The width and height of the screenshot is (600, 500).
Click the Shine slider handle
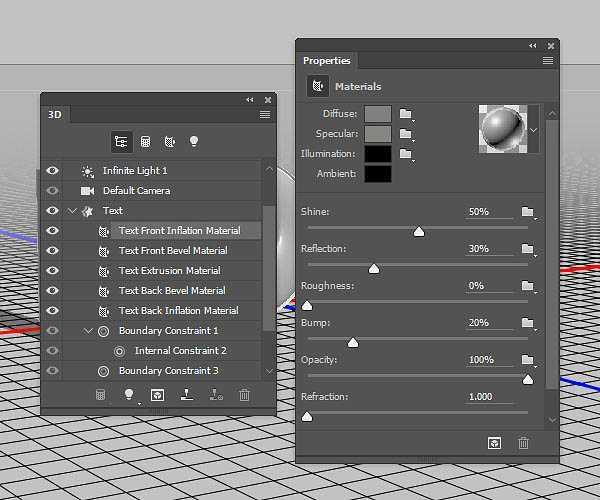point(419,231)
